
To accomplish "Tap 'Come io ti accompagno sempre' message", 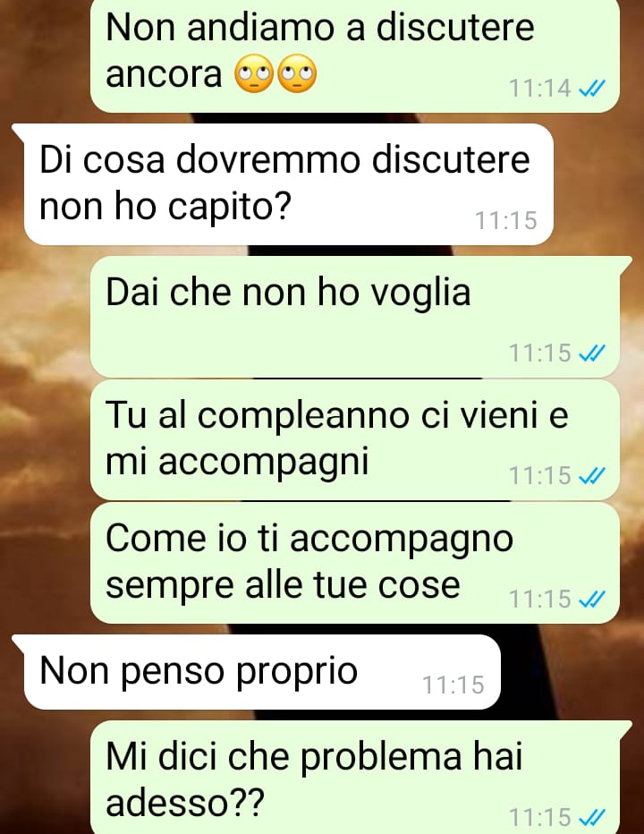I will point(355,563).
